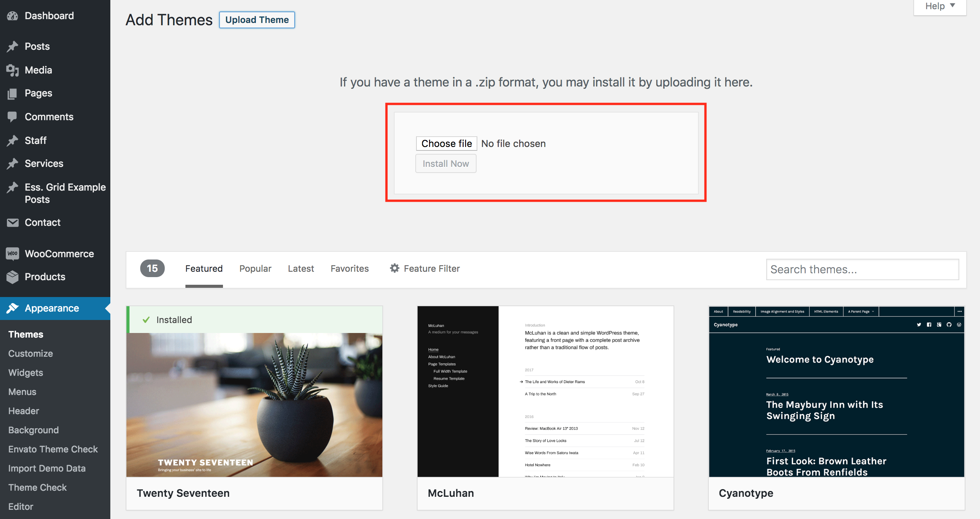Open the Widgets submenu link
The width and height of the screenshot is (980, 519).
tap(26, 373)
